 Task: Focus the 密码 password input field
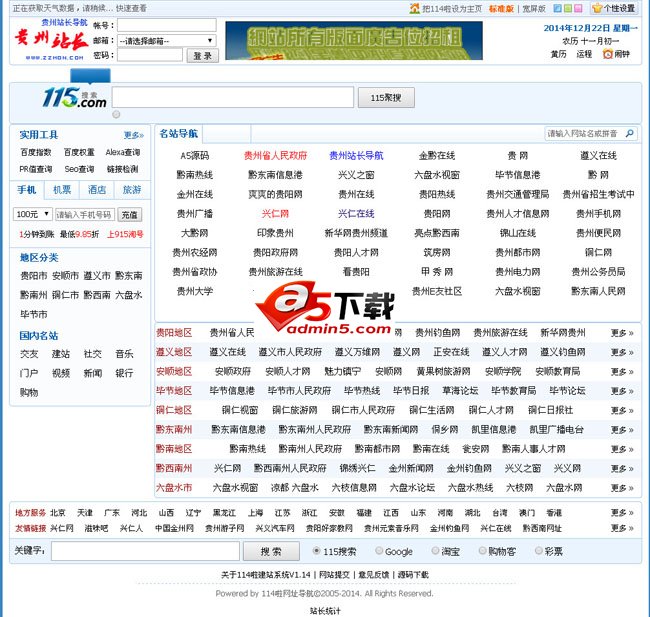tap(150, 55)
